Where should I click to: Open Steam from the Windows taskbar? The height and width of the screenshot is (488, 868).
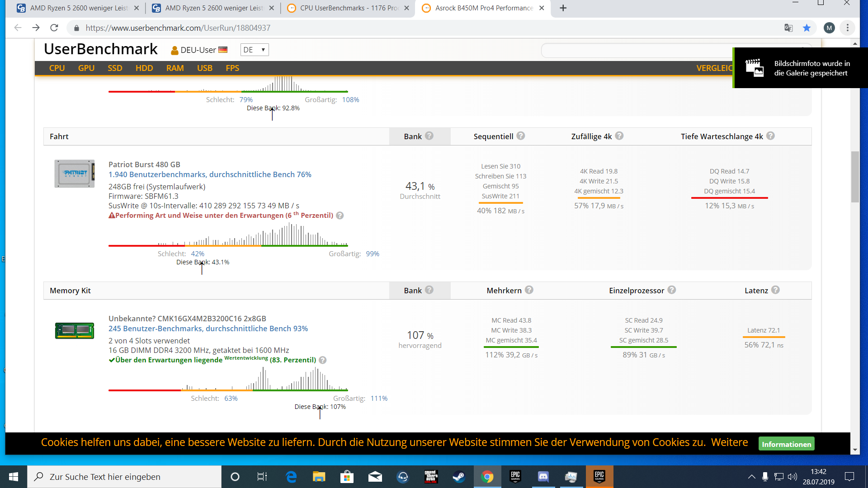pos(458,477)
